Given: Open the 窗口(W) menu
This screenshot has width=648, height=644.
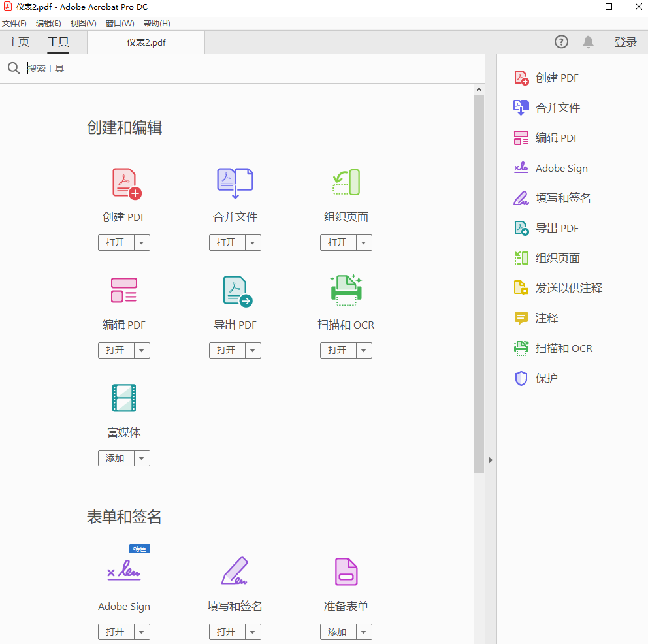Looking at the screenshot, I should click(120, 23).
